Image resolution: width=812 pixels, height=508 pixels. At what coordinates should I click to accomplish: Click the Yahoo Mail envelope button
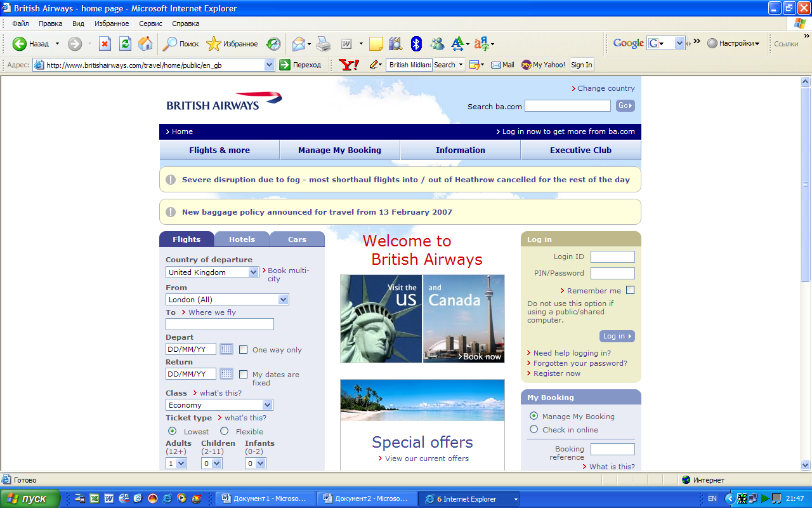(x=502, y=65)
